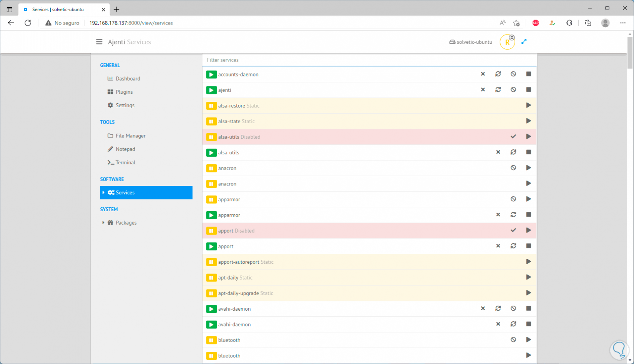Click the solvetic-ubuntu hostname link
634x364 pixels.
tap(471, 42)
